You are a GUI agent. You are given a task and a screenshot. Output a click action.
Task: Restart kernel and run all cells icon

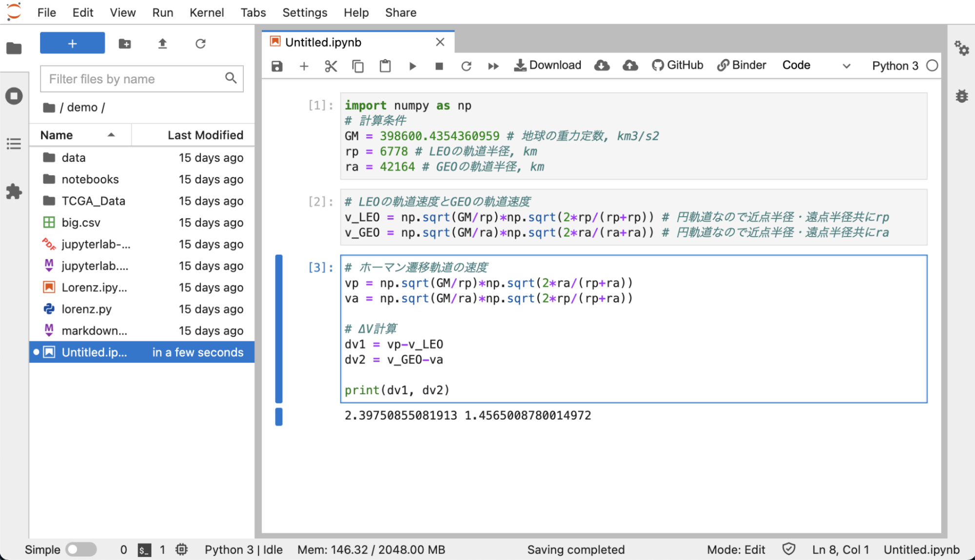tap(493, 66)
